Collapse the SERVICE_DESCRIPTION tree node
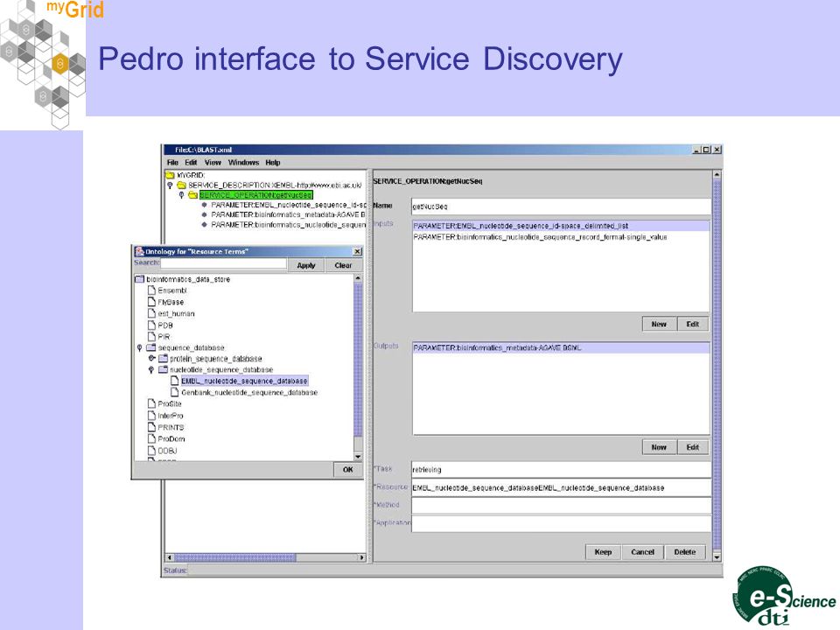Screen dimensions: 840x630 click(x=170, y=185)
